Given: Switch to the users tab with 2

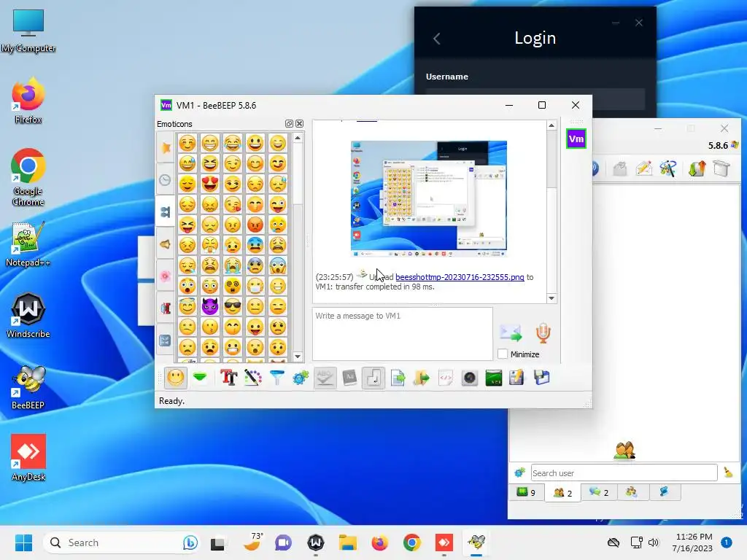Looking at the screenshot, I should click(x=562, y=492).
